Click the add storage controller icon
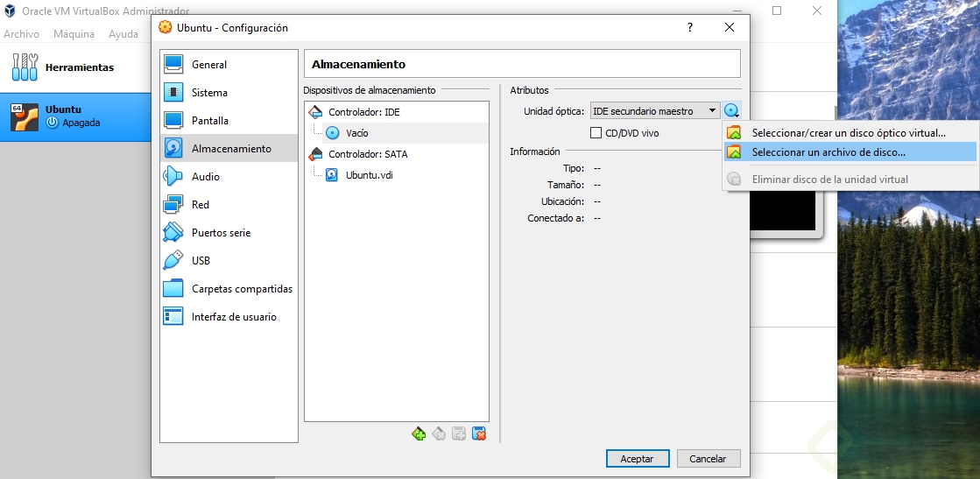The height and width of the screenshot is (479, 980). [419, 433]
